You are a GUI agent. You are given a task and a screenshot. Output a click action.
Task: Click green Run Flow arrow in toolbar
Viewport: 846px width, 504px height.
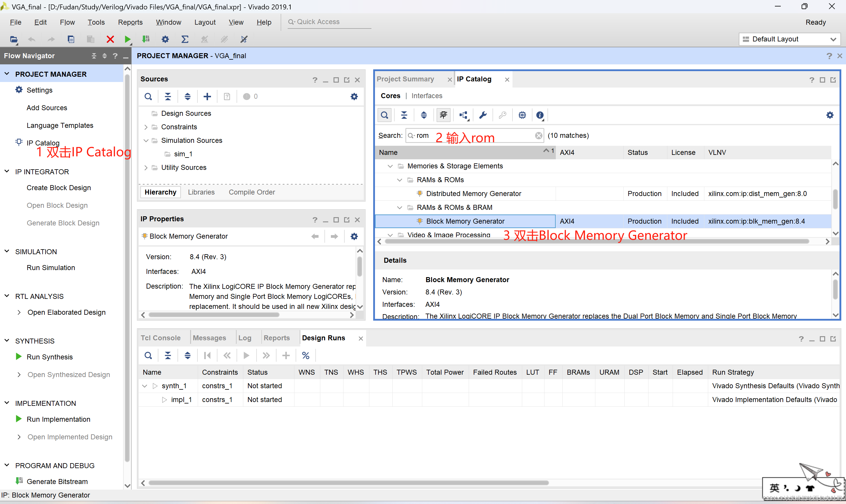(128, 39)
